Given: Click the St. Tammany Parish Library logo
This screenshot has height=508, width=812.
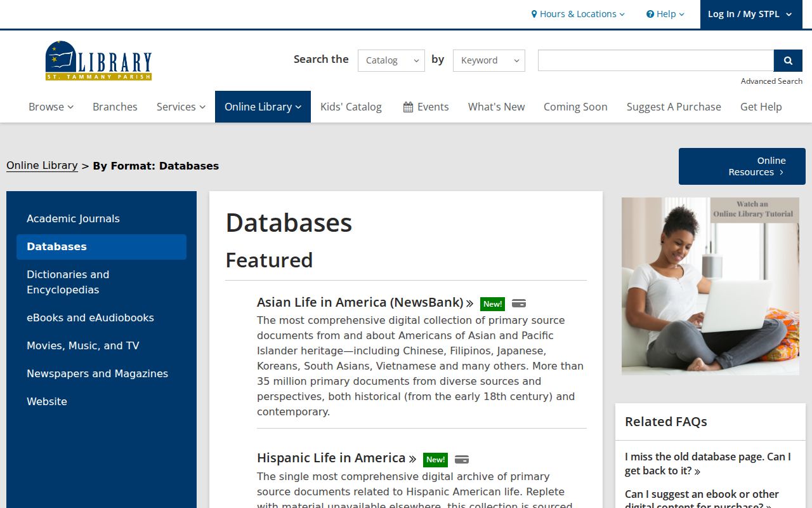Looking at the screenshot, I should coord(98,60).
